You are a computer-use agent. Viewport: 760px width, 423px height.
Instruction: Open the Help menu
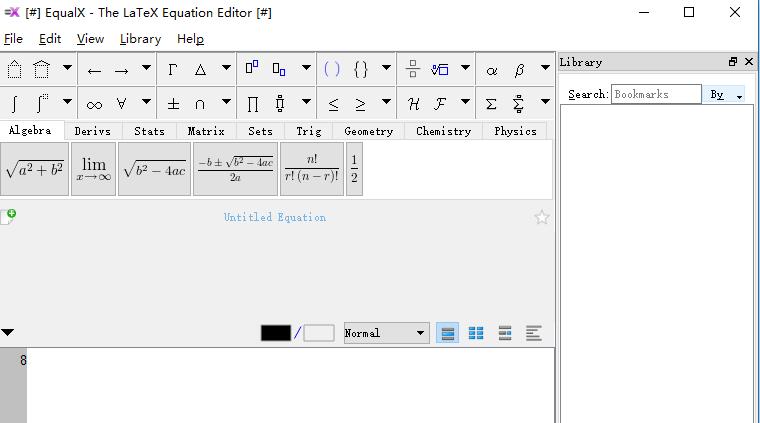tap(190, 39)
